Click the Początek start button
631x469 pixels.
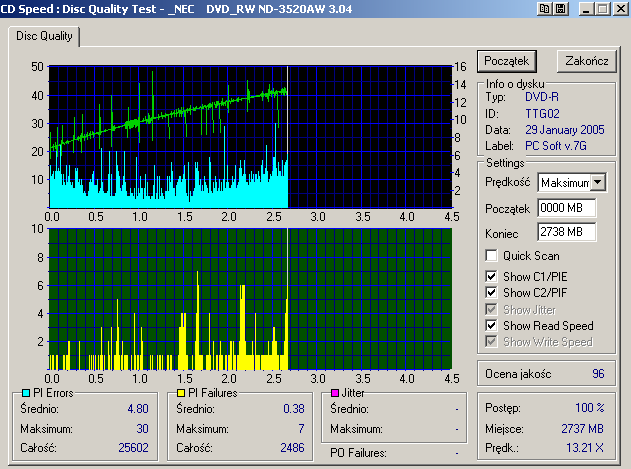(x=507, y=61)
